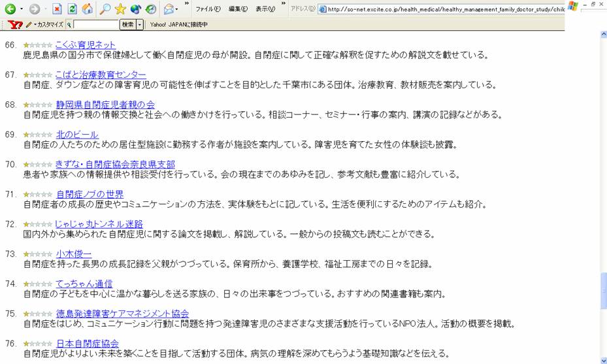The image size is (607, 364).
Task: Open link 徳島発達障害ケアマネジメント協会
Action: (x=122, y=313)
